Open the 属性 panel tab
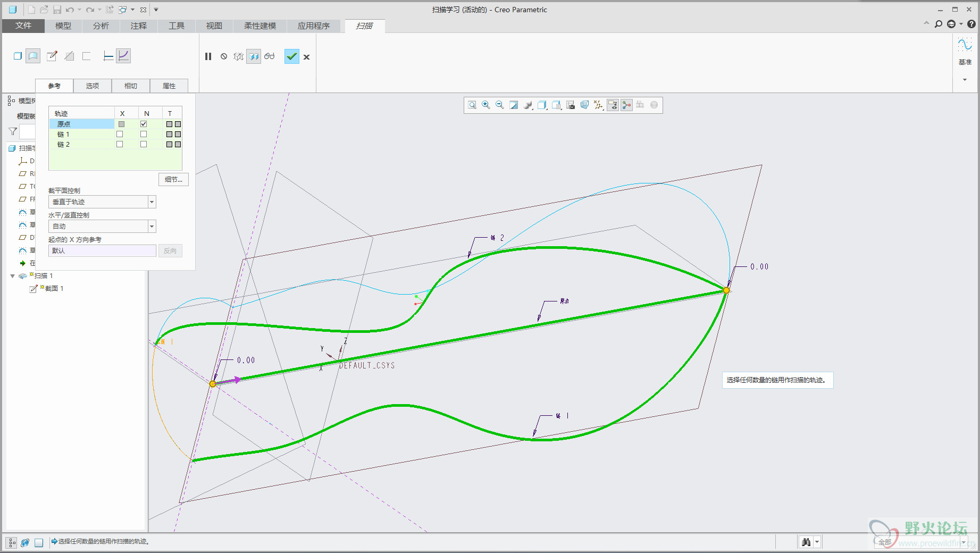 click(169, 86)
